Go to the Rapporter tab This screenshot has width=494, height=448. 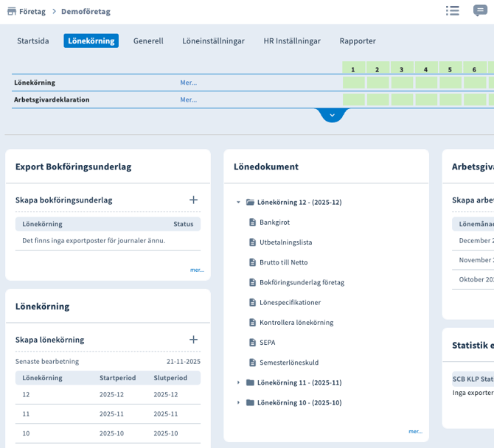pyautogui.click(x=358, y=41)
